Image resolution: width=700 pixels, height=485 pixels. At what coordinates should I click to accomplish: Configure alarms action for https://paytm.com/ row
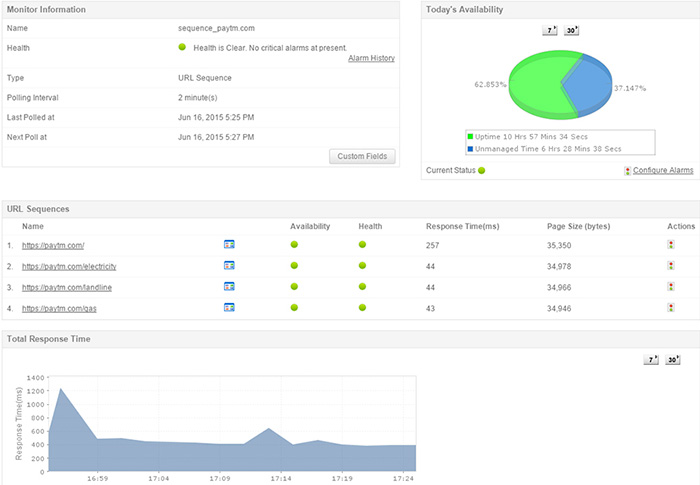pos(671,244)
